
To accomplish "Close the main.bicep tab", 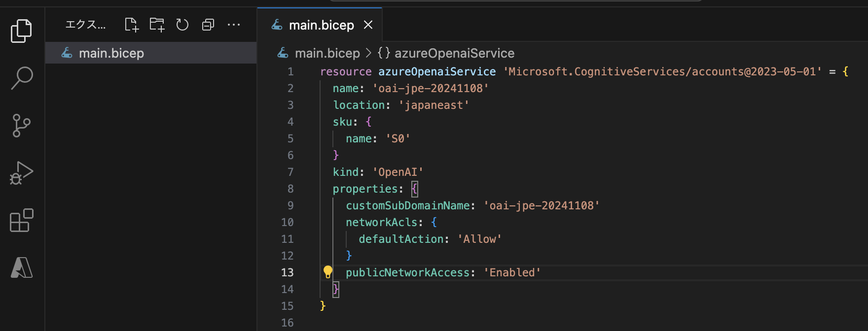I will 368,25.
